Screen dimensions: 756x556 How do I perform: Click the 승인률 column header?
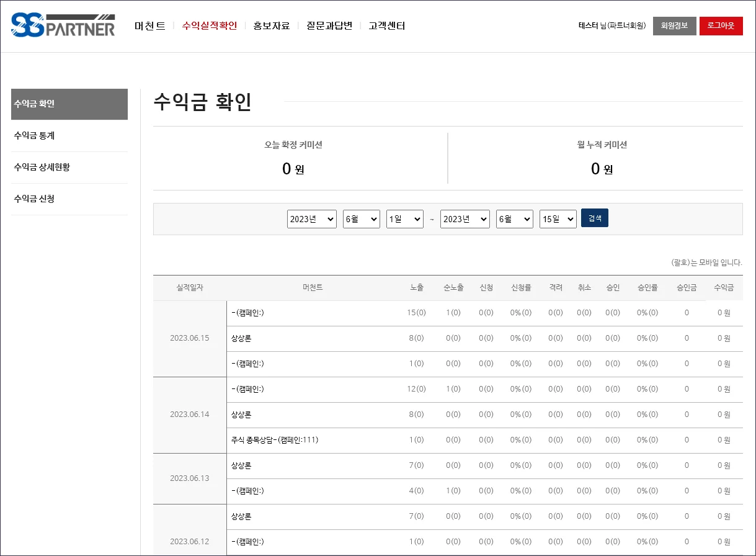[647, 288]
